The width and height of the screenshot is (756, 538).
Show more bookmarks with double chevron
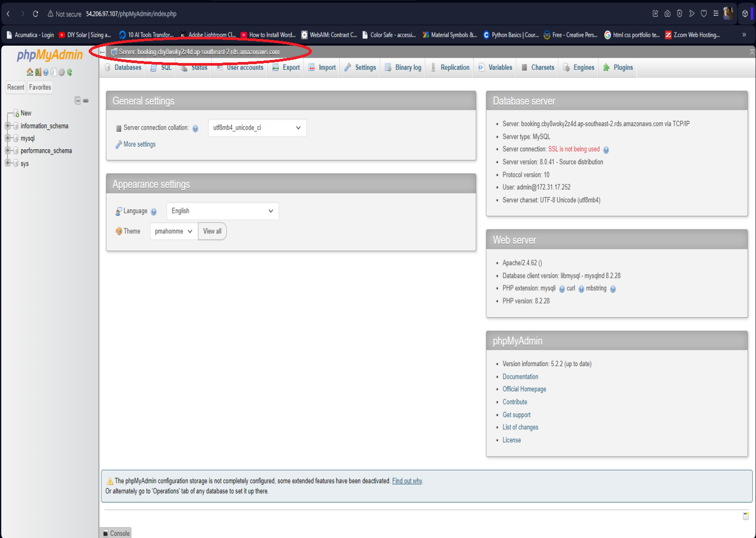(744, 35)
